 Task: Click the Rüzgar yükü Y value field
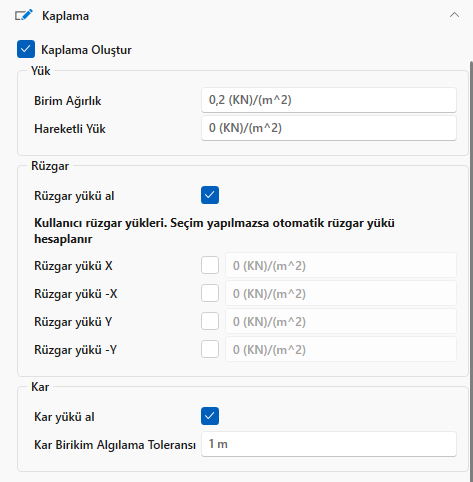(341, 321)
